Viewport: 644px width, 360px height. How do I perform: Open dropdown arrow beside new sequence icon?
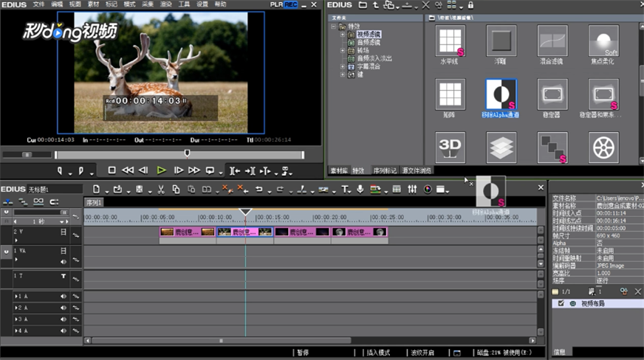click(107, 192)
